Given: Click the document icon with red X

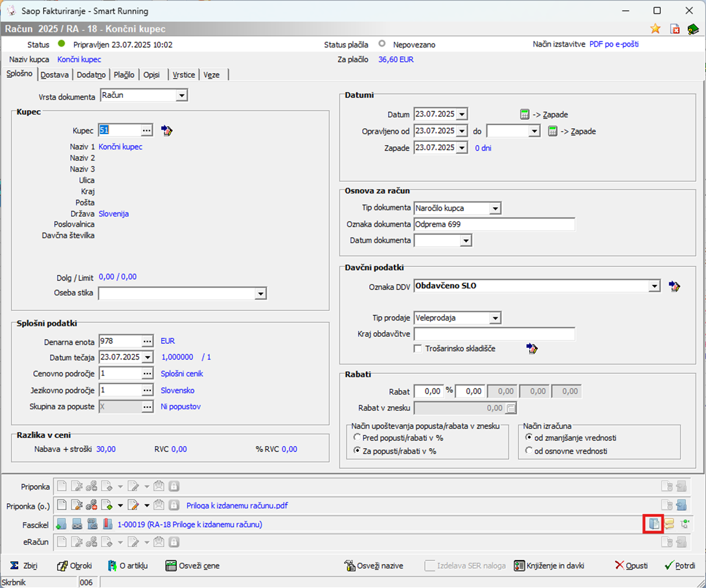Looking at the screenshot, I should pyautogui.click(x=674, y=28).
